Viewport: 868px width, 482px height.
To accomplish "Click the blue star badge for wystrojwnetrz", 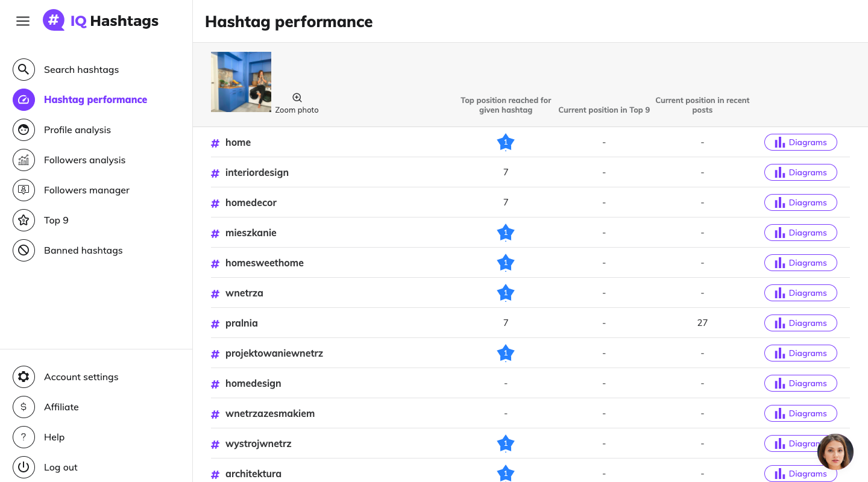I will tap(506, 444).
